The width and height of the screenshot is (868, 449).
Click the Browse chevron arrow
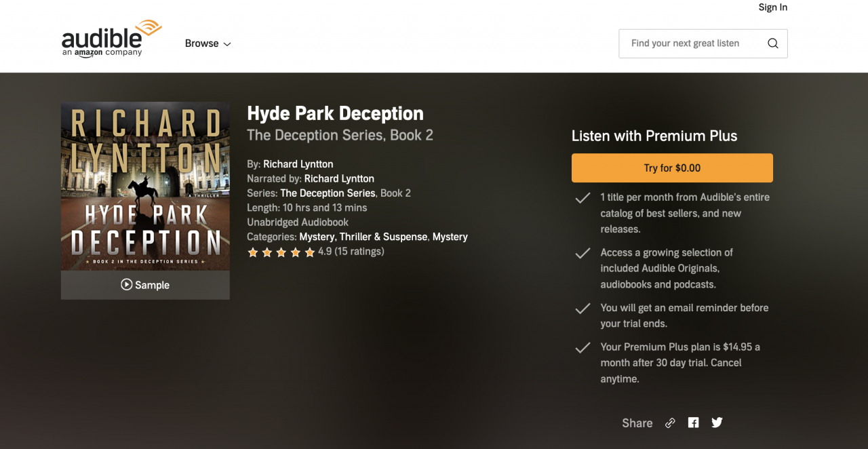[x=227, y=44]
